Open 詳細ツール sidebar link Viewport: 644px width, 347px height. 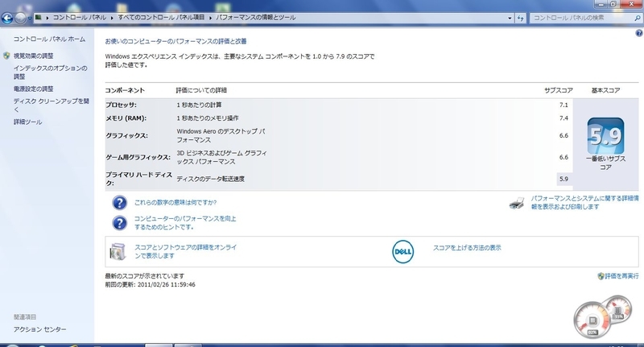27,122
